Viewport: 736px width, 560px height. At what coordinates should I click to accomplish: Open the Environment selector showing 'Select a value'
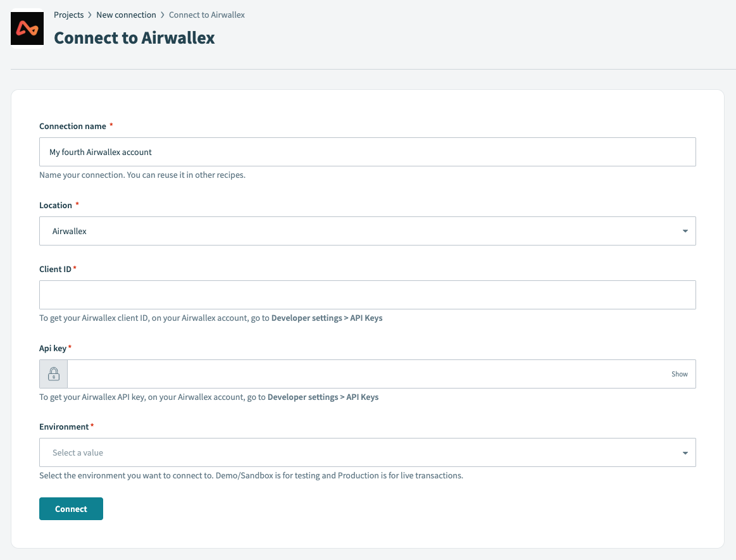367,452
